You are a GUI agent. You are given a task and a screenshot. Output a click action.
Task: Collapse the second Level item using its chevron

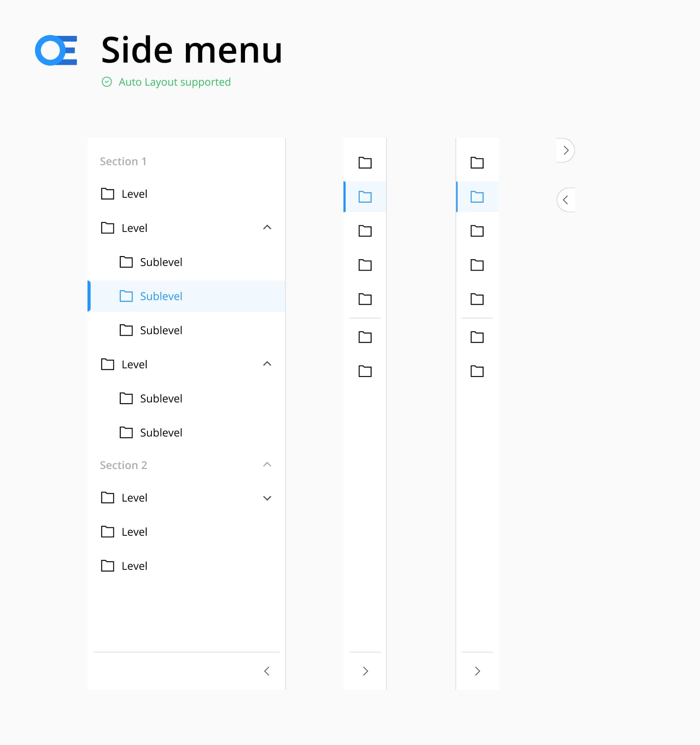(x=267, y=228)
